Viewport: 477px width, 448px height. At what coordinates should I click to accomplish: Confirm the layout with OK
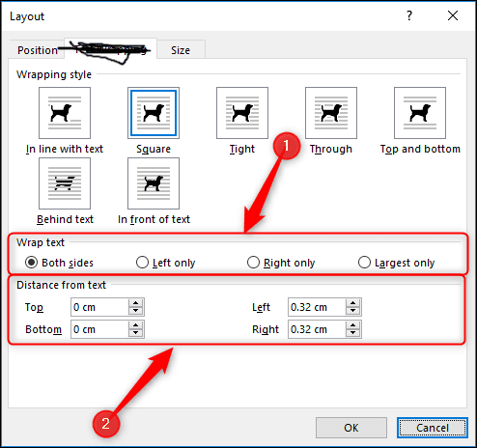[351, 428]
